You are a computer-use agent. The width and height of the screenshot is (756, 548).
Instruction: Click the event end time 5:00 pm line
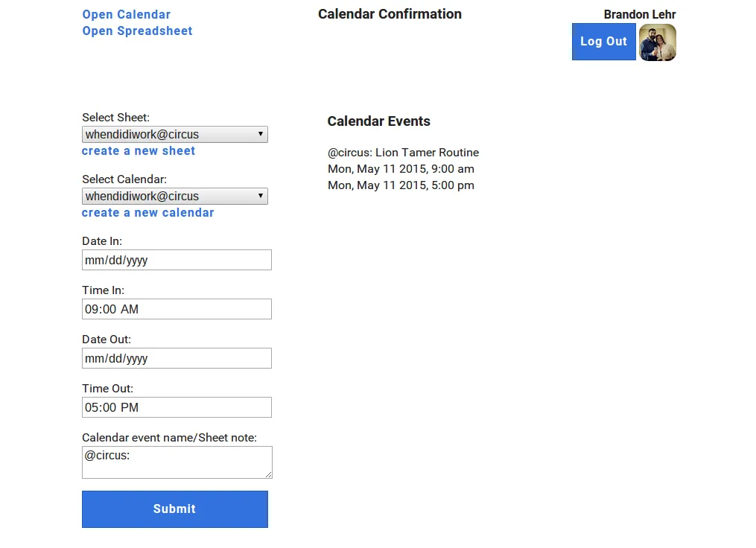click(x=401, y=185)
